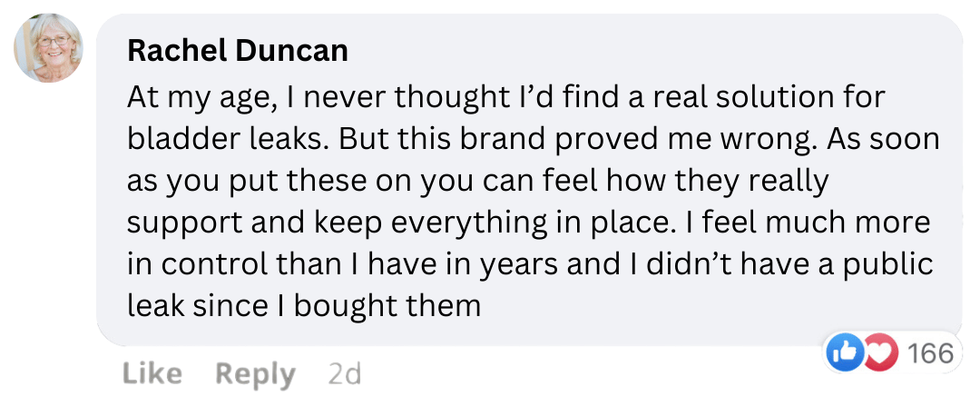Open the 166 reactions count
Screen dimensions: 980x406
930,352
